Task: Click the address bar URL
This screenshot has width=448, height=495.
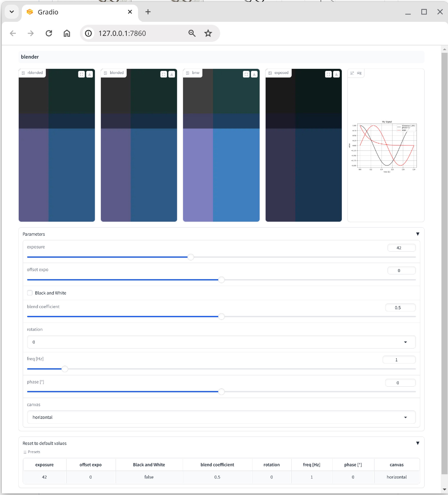Action: (x=122, y=33)
